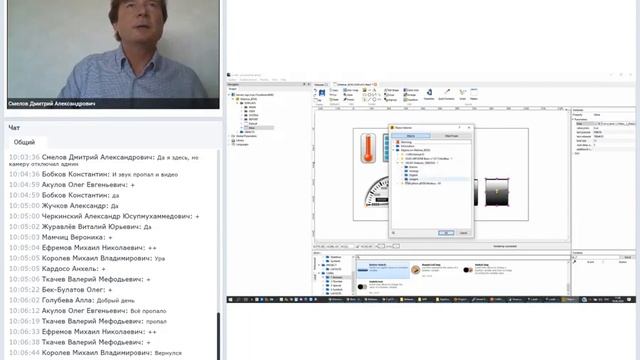The width and height of the screenshot is (640, 360).
Task: Click the Журавлёв Виталий Юрьевич chat message
Action: point(80,227)
